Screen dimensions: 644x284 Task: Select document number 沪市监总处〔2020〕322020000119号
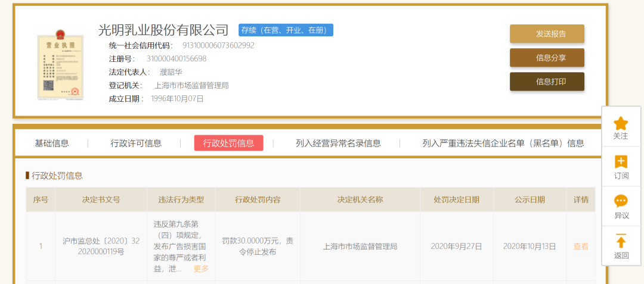[x=101, y=246]
